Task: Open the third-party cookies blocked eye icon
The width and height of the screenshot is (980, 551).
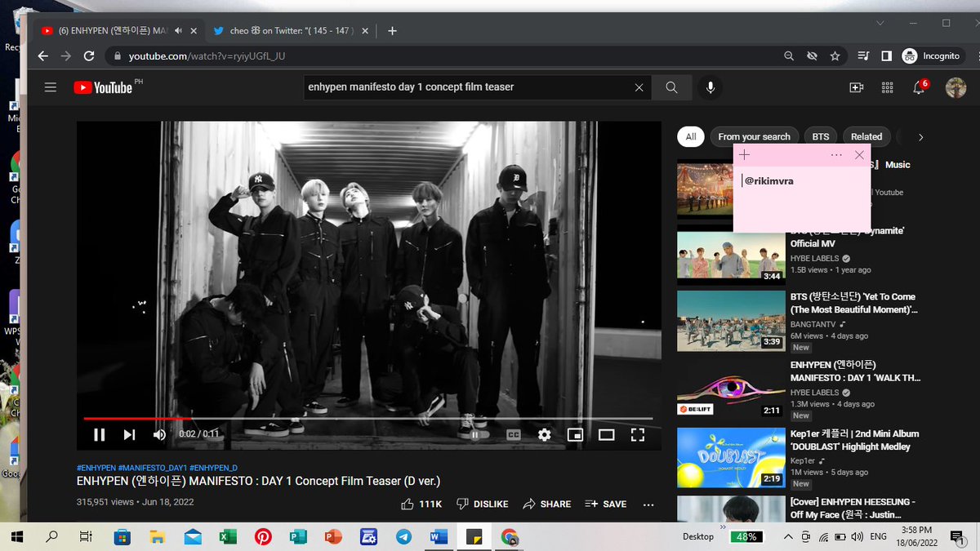Action: 812,56
